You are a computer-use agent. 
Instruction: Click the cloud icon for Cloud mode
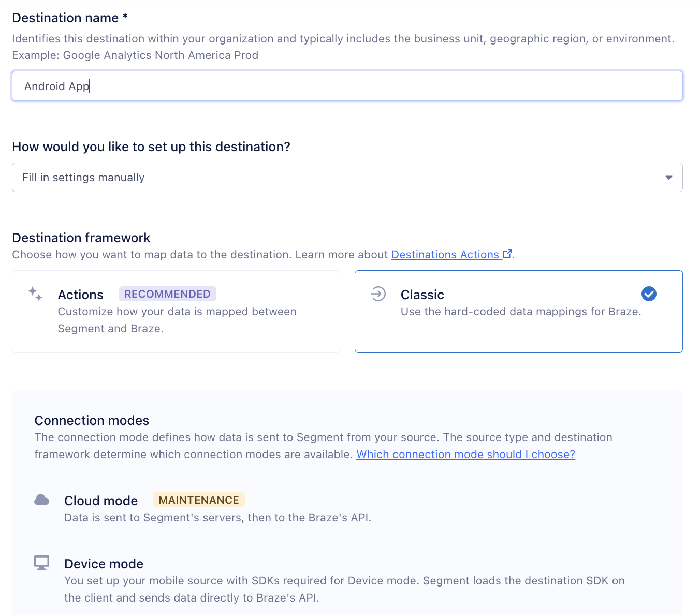click(41, 500)
